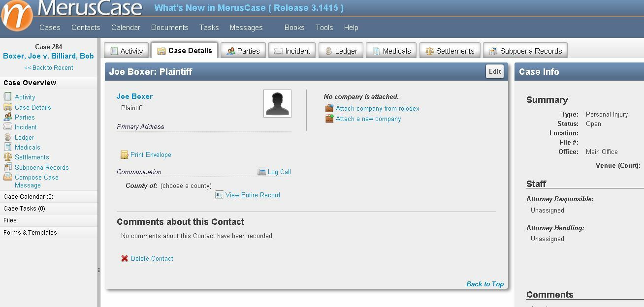Open Medicals via its sidebar icon
The image size is (644, 307).
[x=7, y=147]
